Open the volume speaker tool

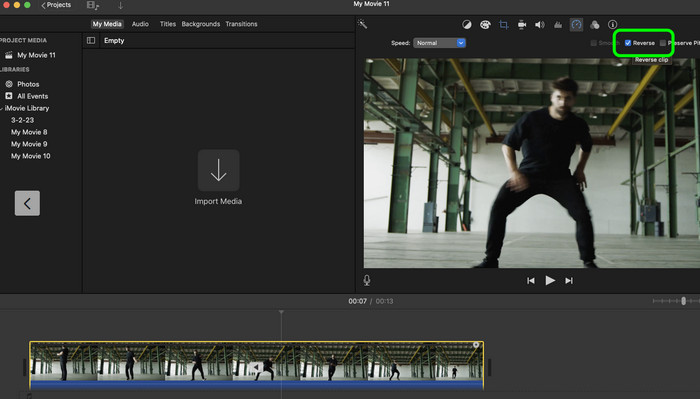540,25
